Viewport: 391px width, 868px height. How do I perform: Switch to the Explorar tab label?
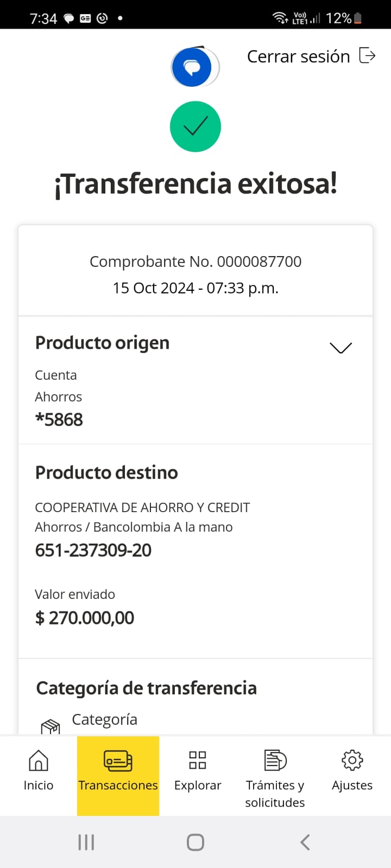coord(198,785)
